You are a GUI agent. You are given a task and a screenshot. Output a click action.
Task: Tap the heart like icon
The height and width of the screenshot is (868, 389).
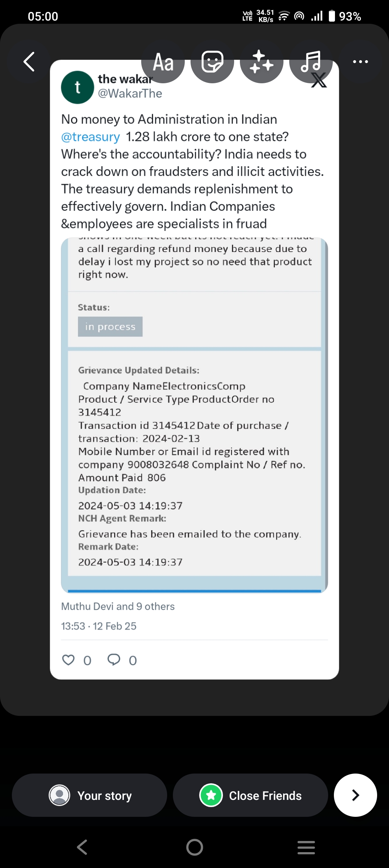(x=68, y=660)
